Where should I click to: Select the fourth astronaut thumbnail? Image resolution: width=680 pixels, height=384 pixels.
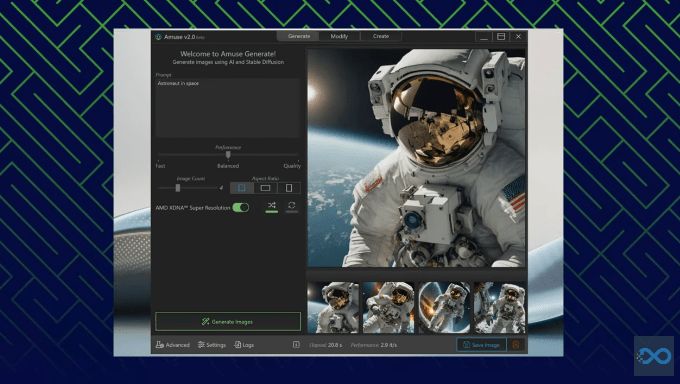500,308
